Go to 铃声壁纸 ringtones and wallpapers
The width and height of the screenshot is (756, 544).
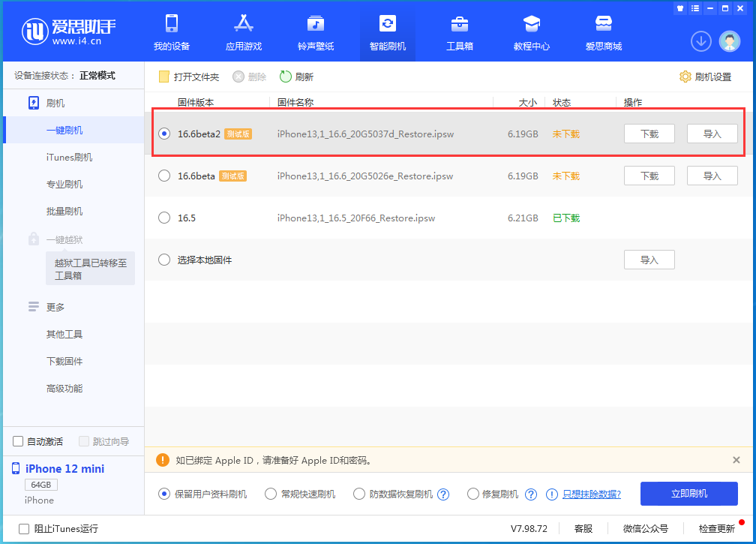pos(316,33)
